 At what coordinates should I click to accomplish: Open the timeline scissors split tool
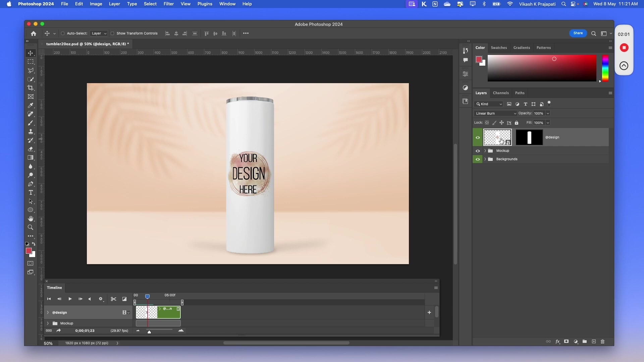click(x=113, y=299)
